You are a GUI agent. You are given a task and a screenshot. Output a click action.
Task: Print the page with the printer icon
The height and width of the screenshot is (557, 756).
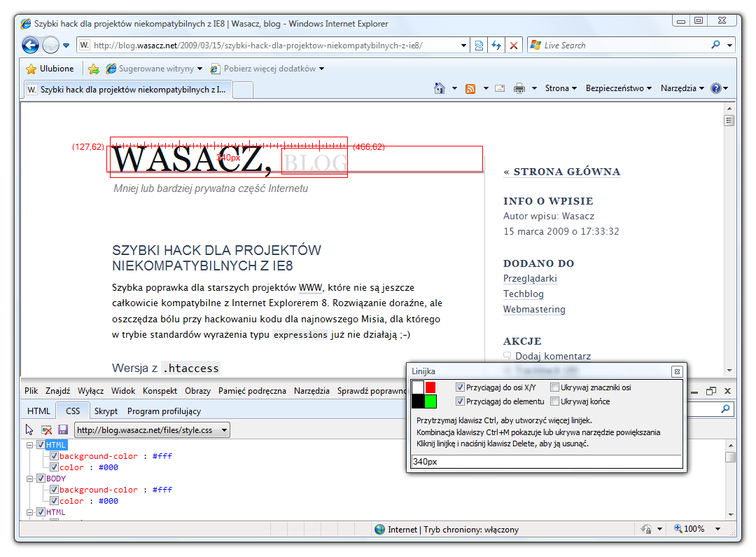pos(519,89)
